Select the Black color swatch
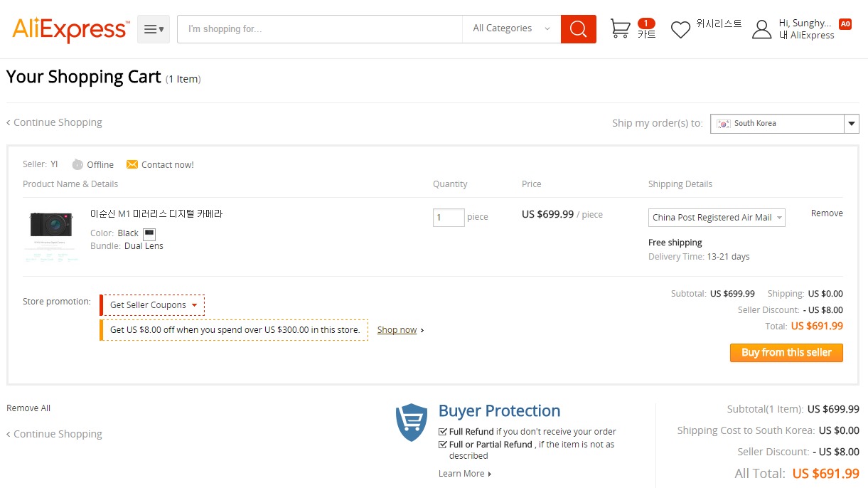 (x=149, y=233)
